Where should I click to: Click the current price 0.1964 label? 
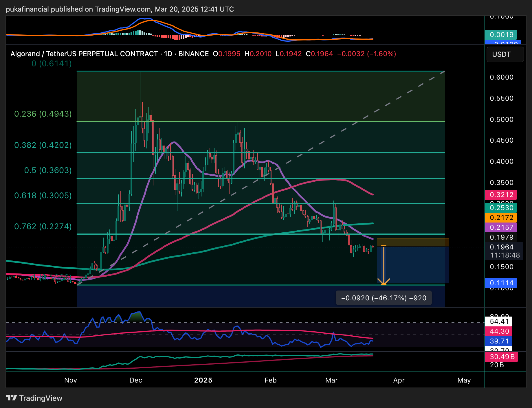[x=502, y=247]
